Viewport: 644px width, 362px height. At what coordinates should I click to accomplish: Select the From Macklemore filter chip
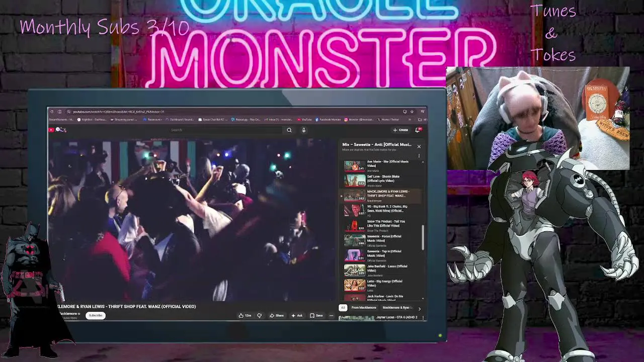coord(364,308)
